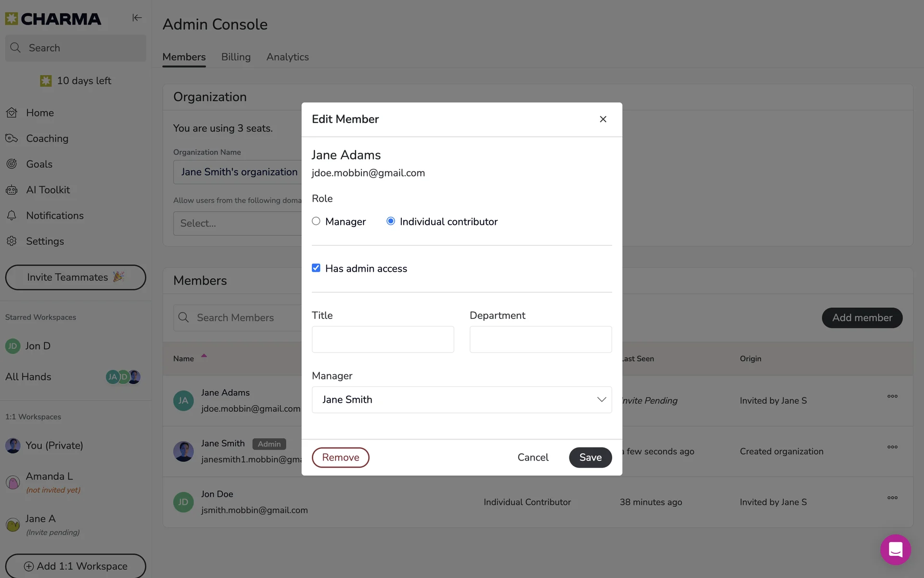Click the Notifications bell icon
Screen dimensions: 924x578
point(12,216)
